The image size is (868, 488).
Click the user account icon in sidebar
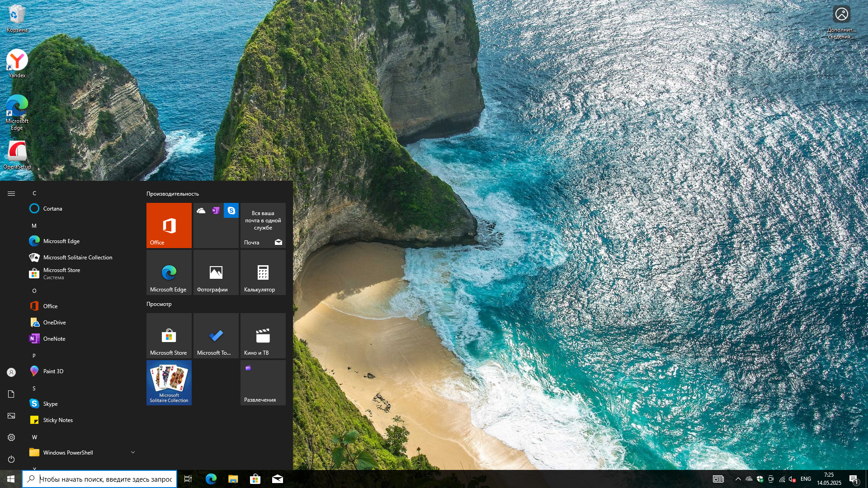coord(11,372)
